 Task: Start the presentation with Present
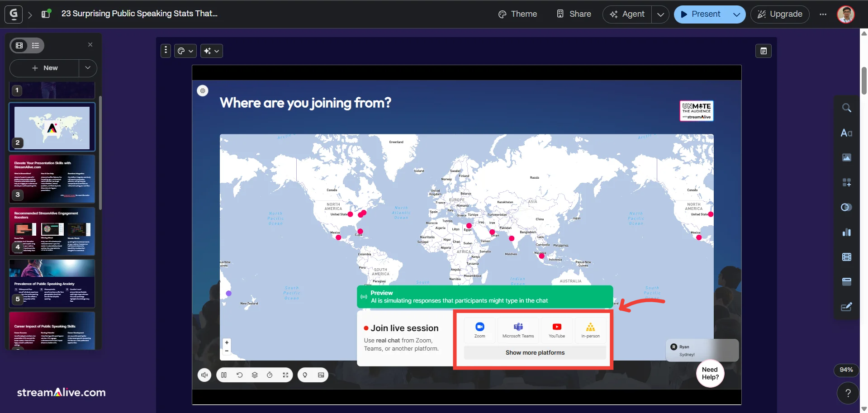coord(700,14)
